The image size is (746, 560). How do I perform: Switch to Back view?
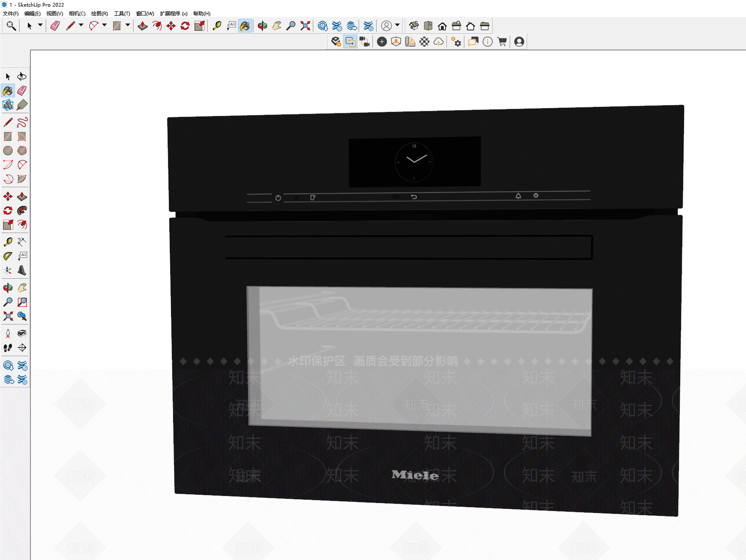470,26
